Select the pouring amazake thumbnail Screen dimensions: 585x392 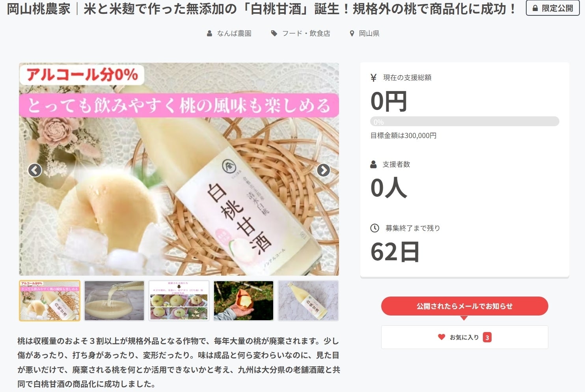(114, 301)
